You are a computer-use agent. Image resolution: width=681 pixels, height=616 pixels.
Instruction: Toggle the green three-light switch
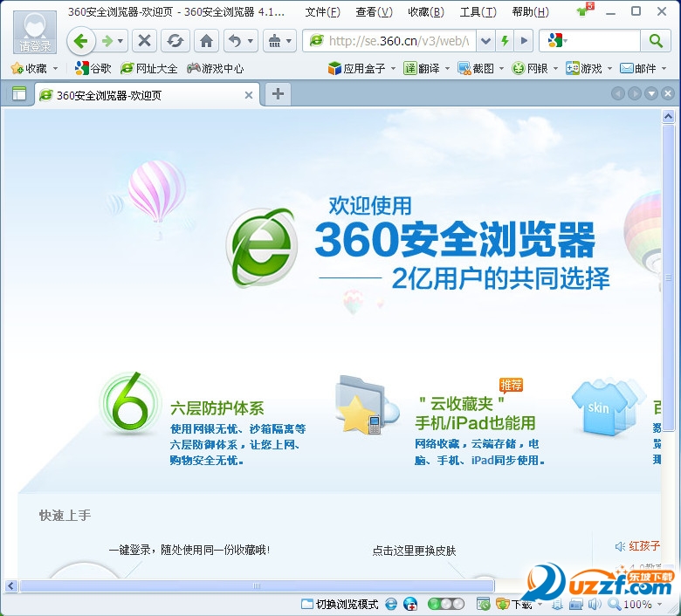(445, 604)
